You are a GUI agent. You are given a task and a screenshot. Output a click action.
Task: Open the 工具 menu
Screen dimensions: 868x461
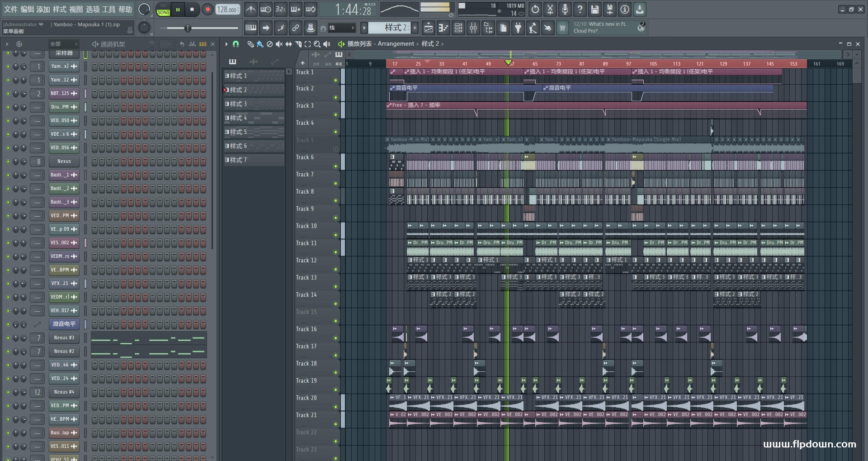click(x=108, y=9)
